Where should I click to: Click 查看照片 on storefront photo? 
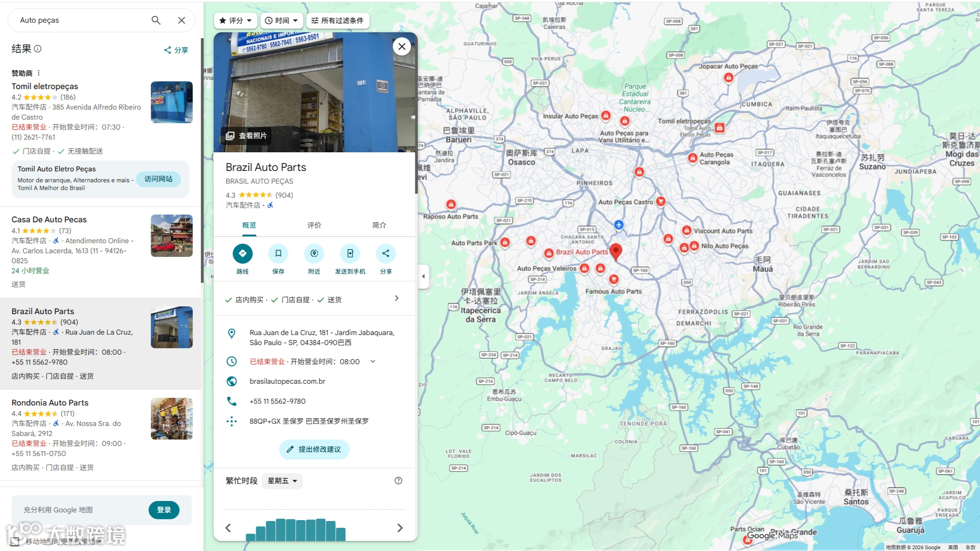click(246, 135)
